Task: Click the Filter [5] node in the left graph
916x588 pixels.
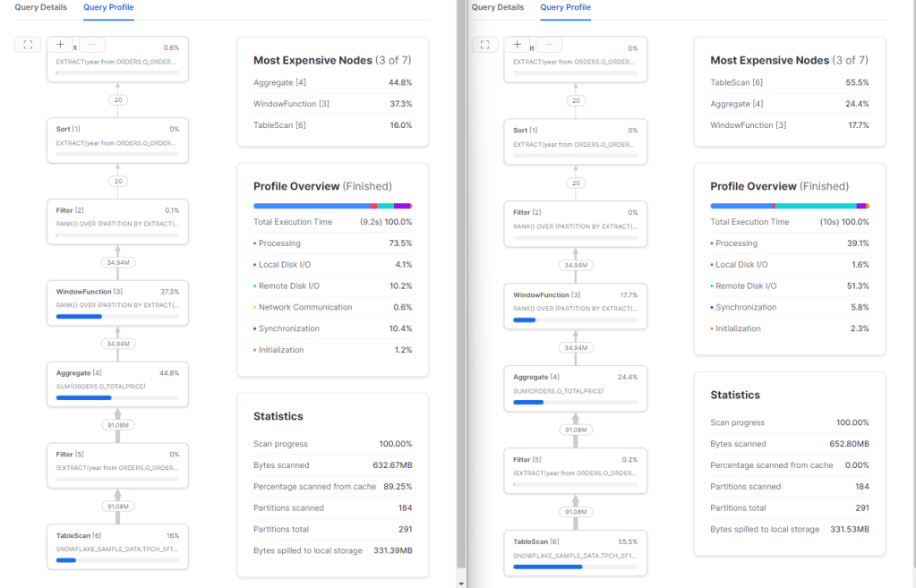Action: [x=117, y=464]
